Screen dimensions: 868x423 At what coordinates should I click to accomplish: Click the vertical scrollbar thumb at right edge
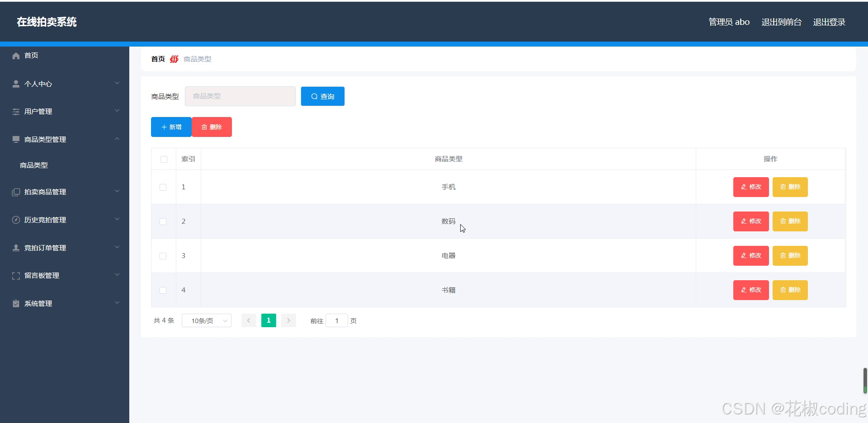pos(865,381)
